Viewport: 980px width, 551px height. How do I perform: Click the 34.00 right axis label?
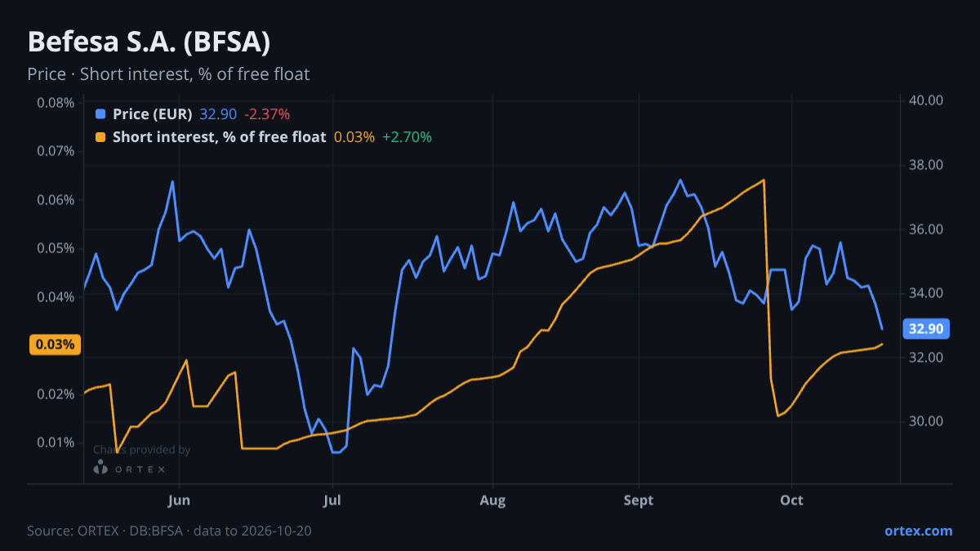pyautogui.click(x=926, y=293)
